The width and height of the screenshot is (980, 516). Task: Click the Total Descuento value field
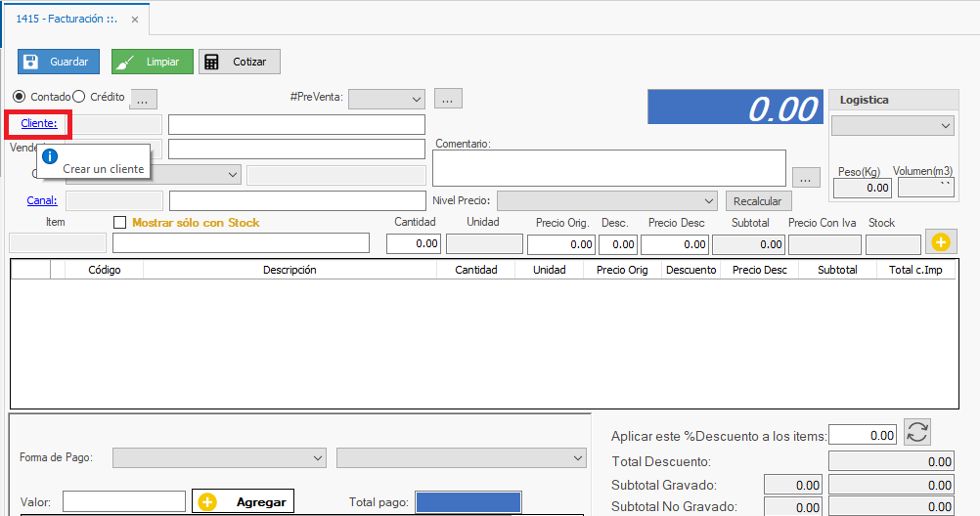point(891,461)
